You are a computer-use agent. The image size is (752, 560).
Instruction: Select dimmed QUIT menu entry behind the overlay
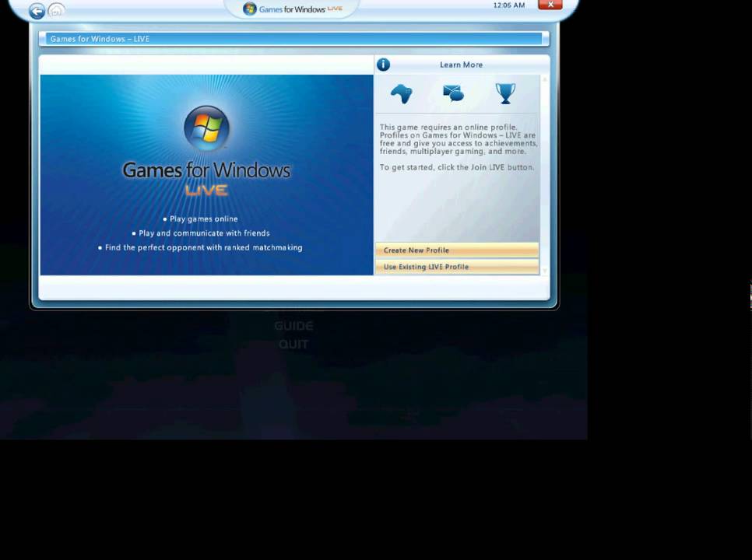tap(293, 345)
